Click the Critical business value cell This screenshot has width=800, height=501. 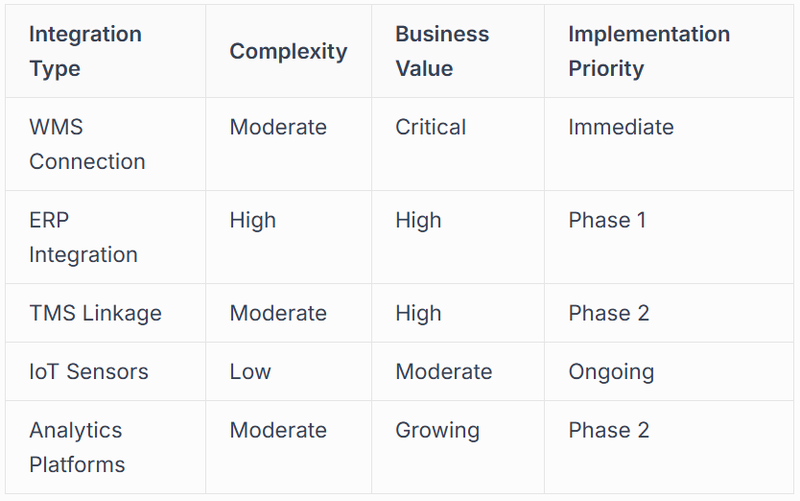(430, 127)
